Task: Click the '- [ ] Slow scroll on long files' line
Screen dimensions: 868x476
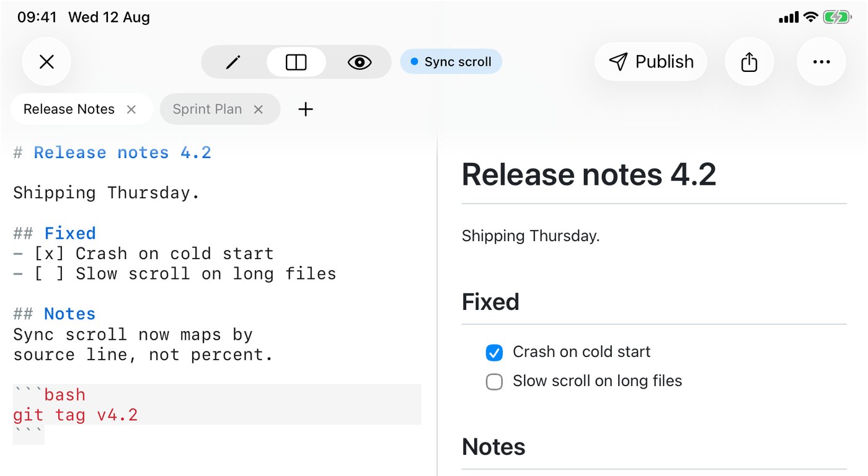Action: pyautogui.click(x=175, y=273)
